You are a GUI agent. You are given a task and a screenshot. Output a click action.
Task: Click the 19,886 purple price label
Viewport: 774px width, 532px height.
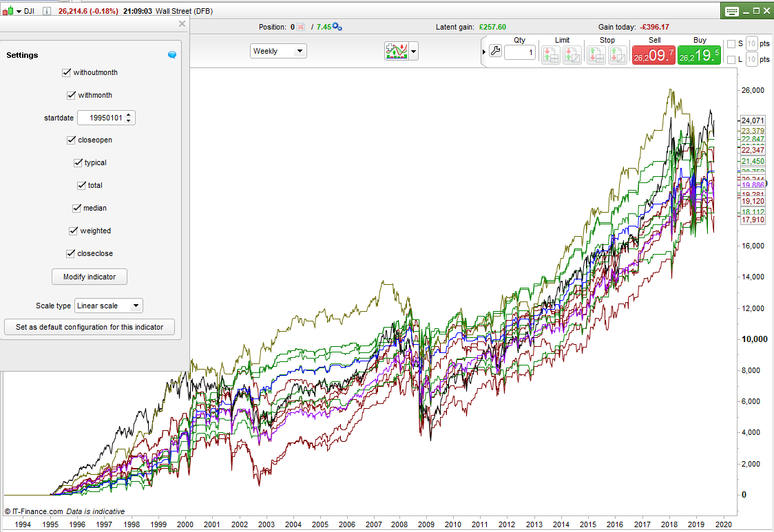[x=752, y=185]
